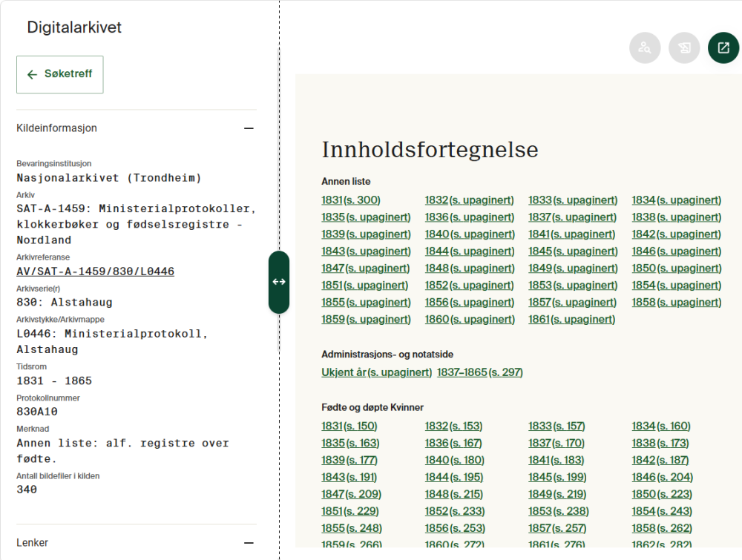The height and width of the screenshot is (560, 742).
Task: Go back to Søketreff results
Action: [x=59, y=74]
